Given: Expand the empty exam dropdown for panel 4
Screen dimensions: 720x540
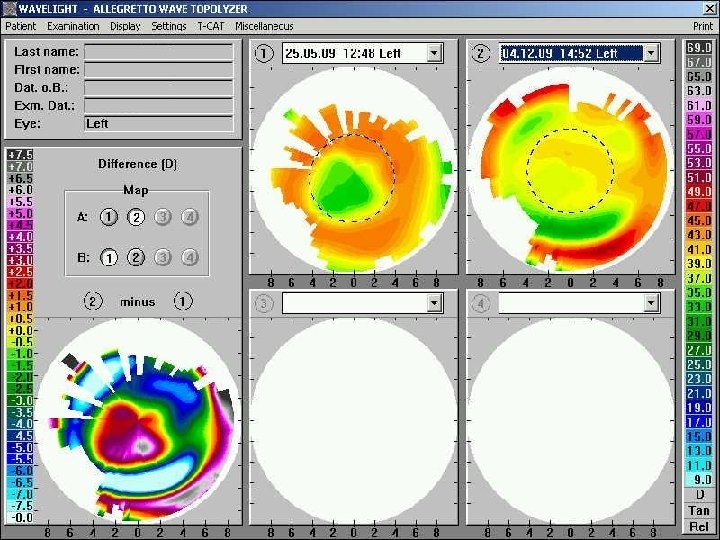Looking at the screenshot, I should point(651,303).
